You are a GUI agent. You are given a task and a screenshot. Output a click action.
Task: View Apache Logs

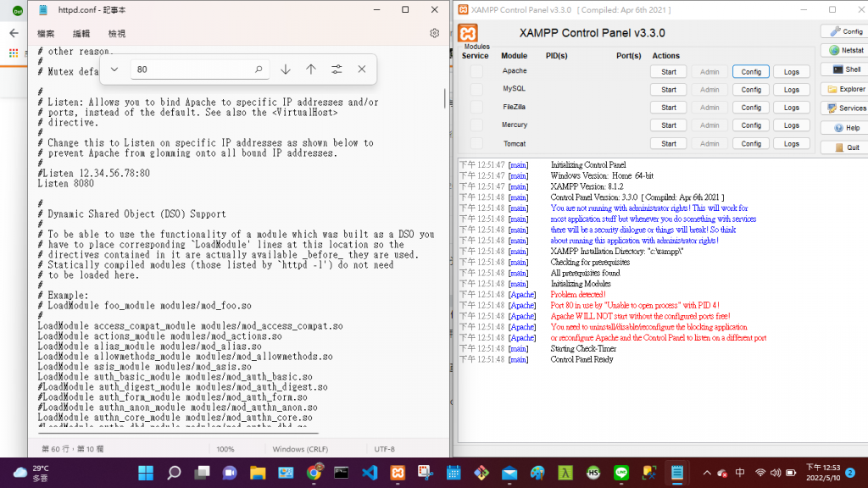tap(792, 72)
